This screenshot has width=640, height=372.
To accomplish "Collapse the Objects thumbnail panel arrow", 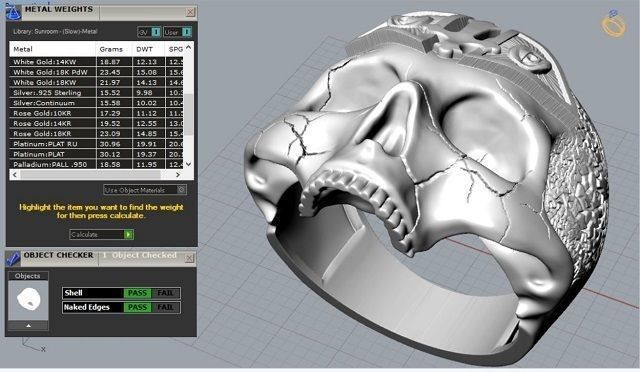I will (x=28, y=326).
